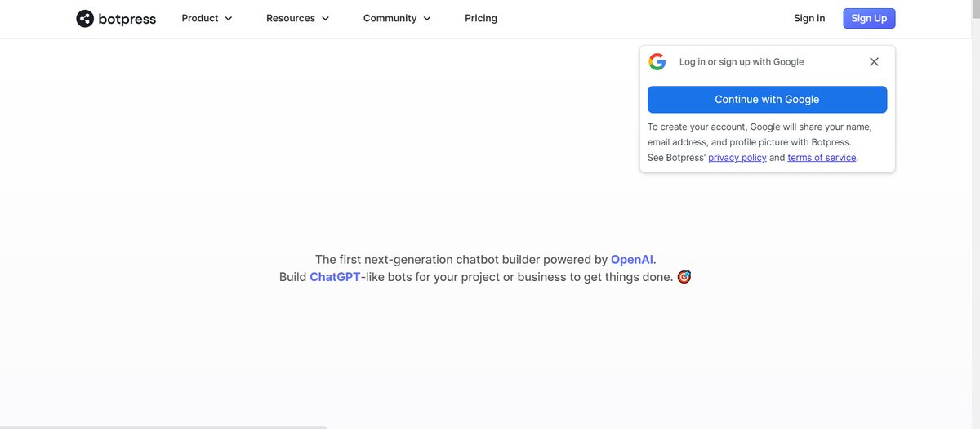Open the privacy policy link
This screenshot has height=429, width=980.
tap(737, 158)
